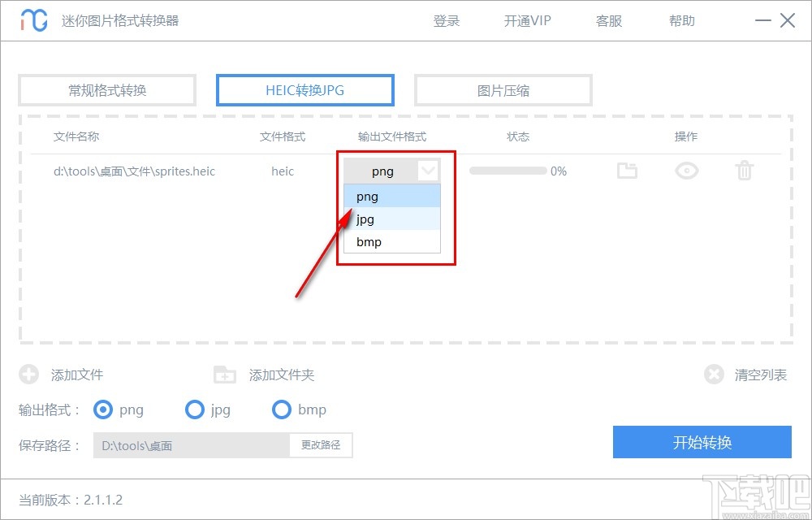The image size is (812, 520).
Task: Click the minimize window icon
Action: [762, 20]
